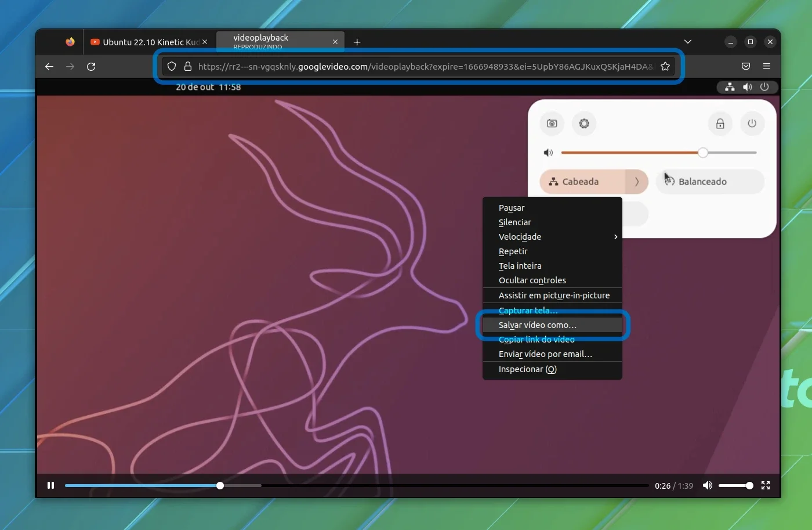The height and width of the screenshot is (530, 812).
Task: Close the Ubuntu 22.10 Kinetic Kudu tab
Action: tap(205, 42)
